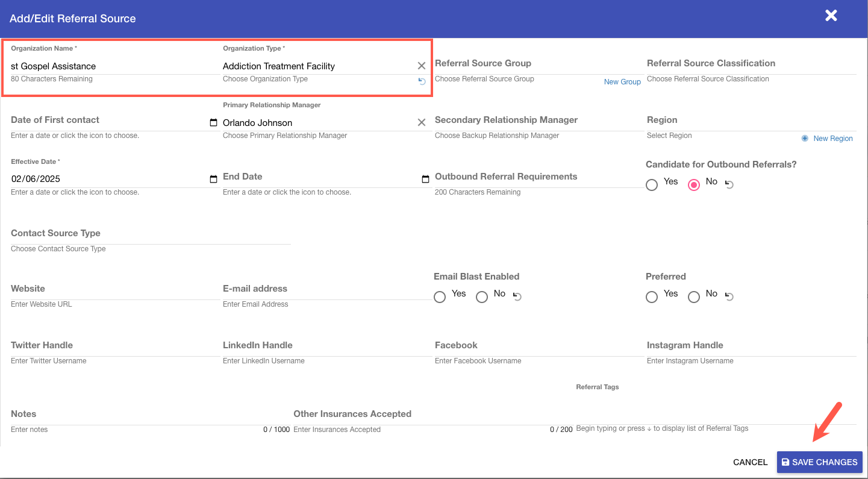Clear the Primary Relationship Manager X icon
Image resolution: width=868 pixels, height=479 pixels.
click(x=422, y=122)
